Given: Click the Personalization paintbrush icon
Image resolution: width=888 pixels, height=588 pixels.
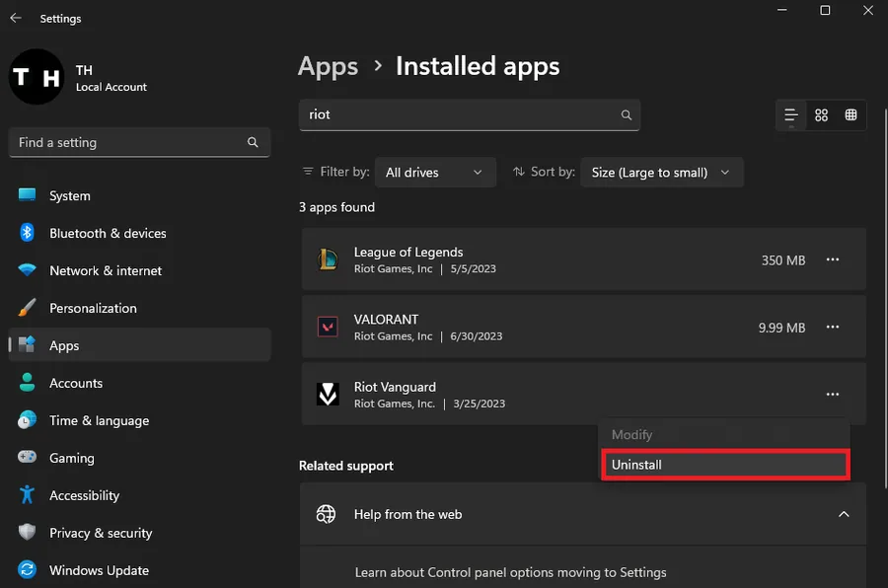Looking at the screenshot, I should [27, 308].
